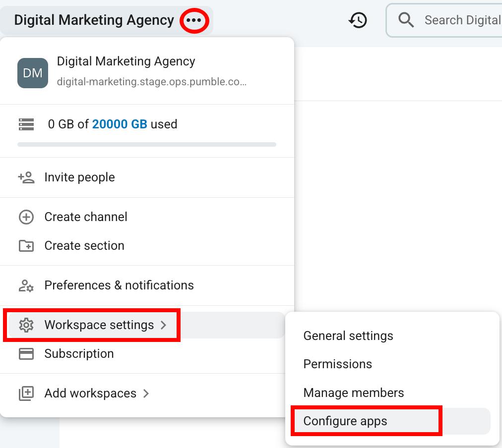Open the 20000 GB storage link

coord(120,124)
